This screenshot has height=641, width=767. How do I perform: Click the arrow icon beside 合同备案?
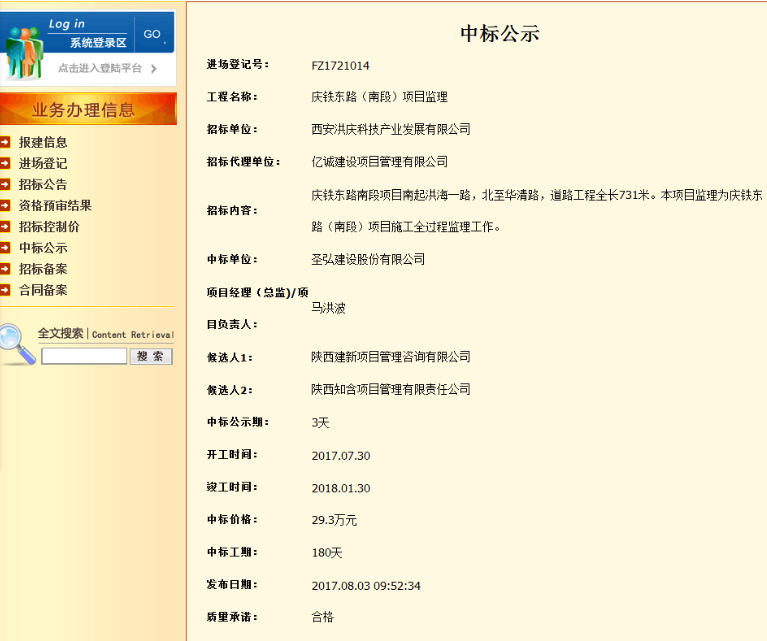tap(6, 290)
